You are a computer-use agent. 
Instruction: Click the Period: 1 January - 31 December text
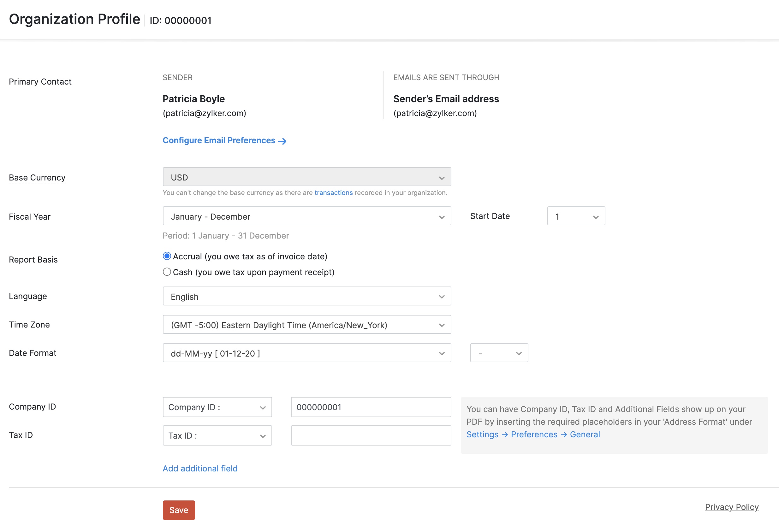coord(226,236)
